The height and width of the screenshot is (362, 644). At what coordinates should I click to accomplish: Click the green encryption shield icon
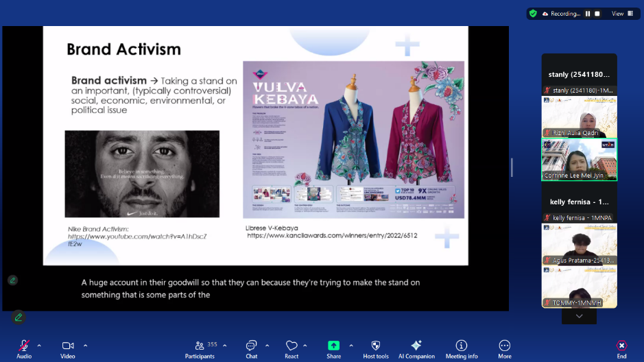533,14
